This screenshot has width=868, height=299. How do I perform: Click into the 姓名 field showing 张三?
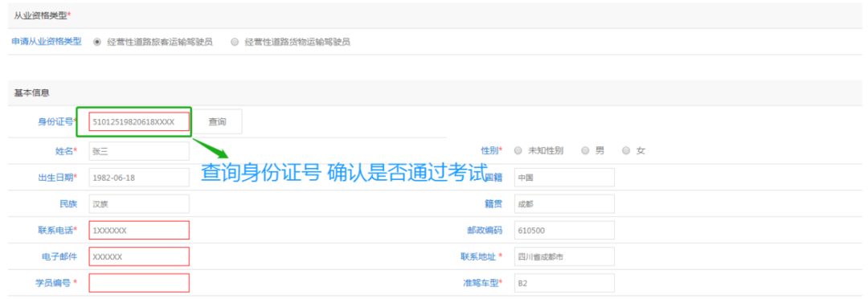139,151
